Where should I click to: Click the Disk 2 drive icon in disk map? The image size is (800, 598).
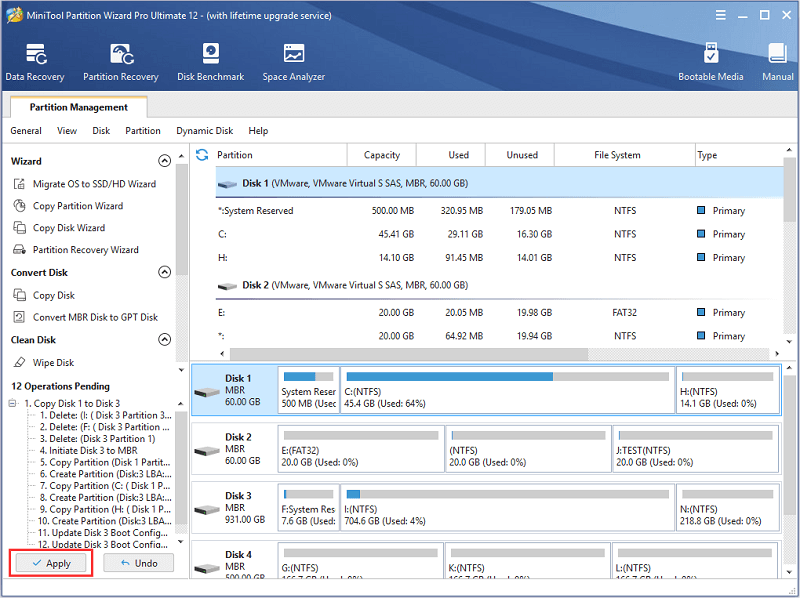click(207, 451)
